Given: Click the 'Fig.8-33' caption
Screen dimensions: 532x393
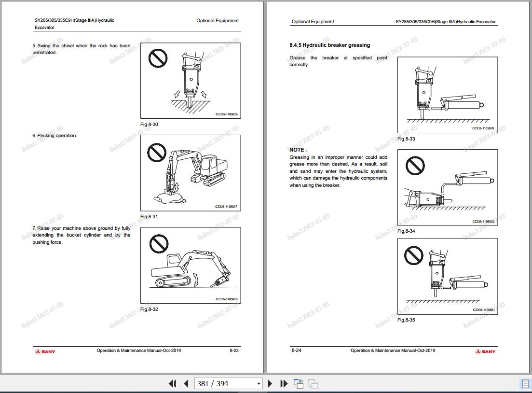Looking at the screenshot, I should 406,139.
